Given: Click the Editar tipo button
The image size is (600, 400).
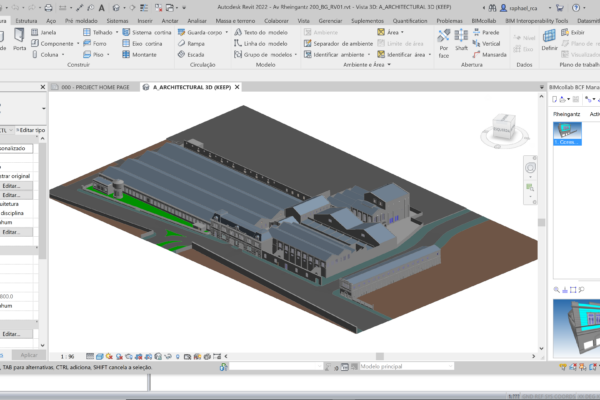Looking at the screenshot, I should (x=31, y=130).
